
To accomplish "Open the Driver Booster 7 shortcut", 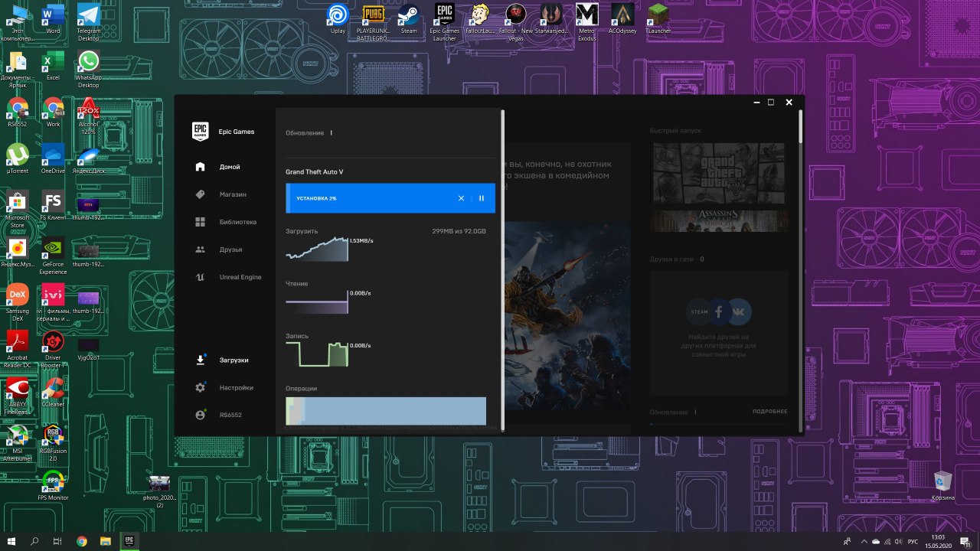I will [x=53, y=347].
